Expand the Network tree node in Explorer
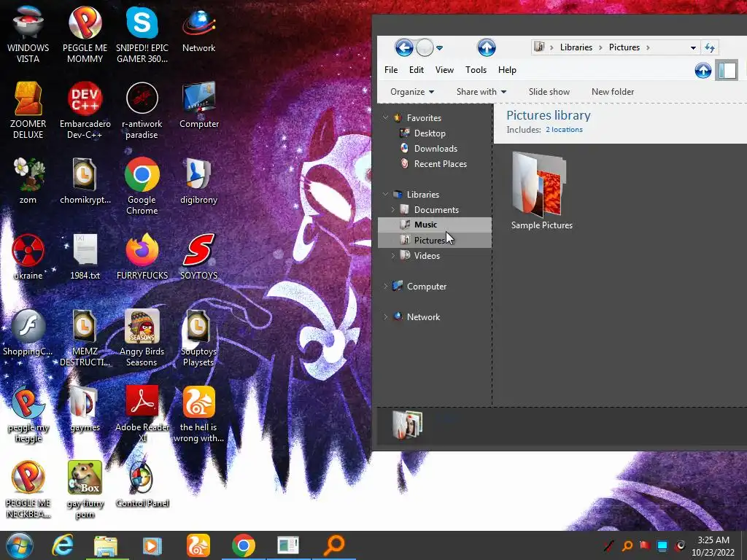The width and height of the screenshot is (747, 560). (385, 316)
